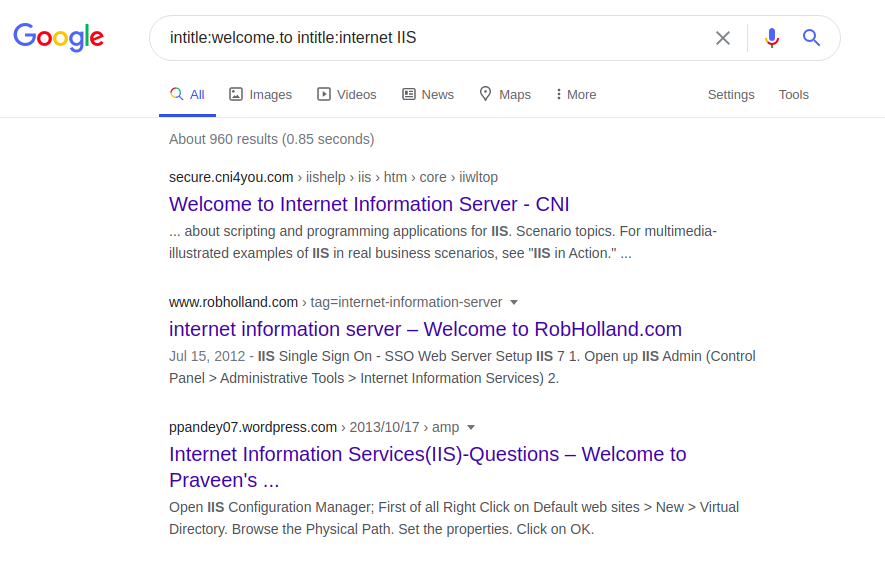Open Welcome to Internet Information Server - CNI

point(369,204)
